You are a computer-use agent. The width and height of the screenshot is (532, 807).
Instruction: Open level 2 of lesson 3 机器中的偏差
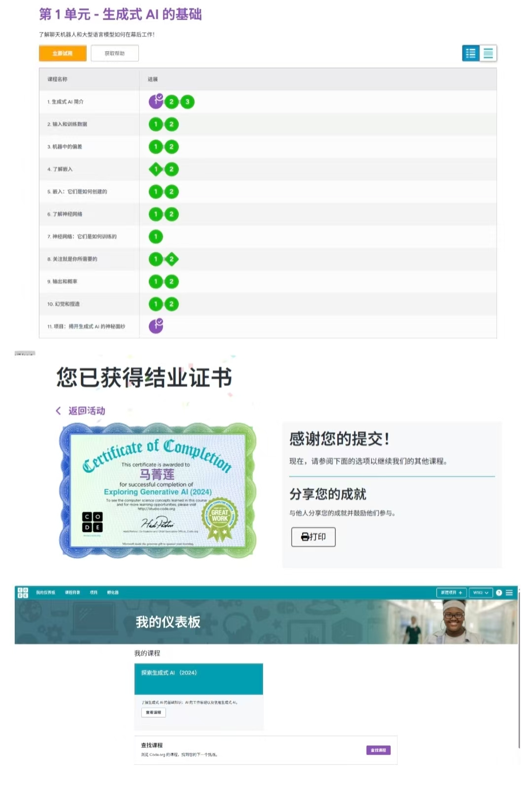[x=171, y=147]
